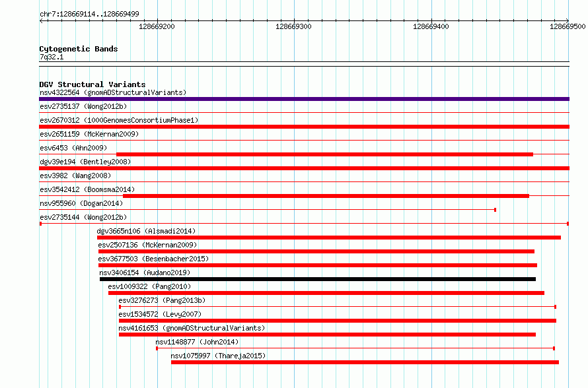Click the DGV Structural Variants track title
Screen dimensions: 588x388
click(x=92, y=84)
